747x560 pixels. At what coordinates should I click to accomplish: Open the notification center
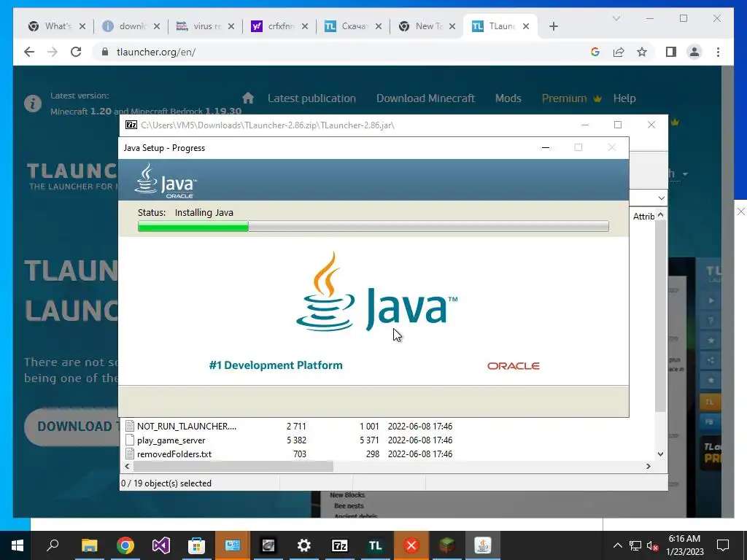click(723, 545)
